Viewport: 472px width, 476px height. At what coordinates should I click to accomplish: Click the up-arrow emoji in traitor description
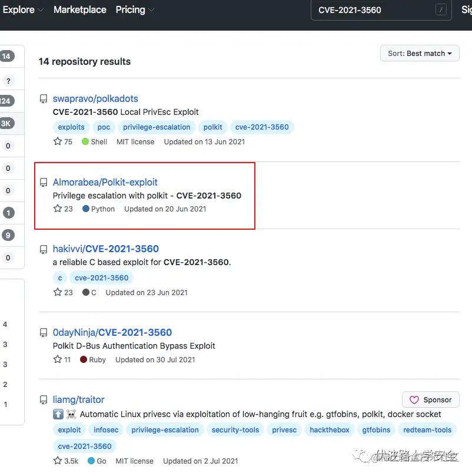click(58, 414)
